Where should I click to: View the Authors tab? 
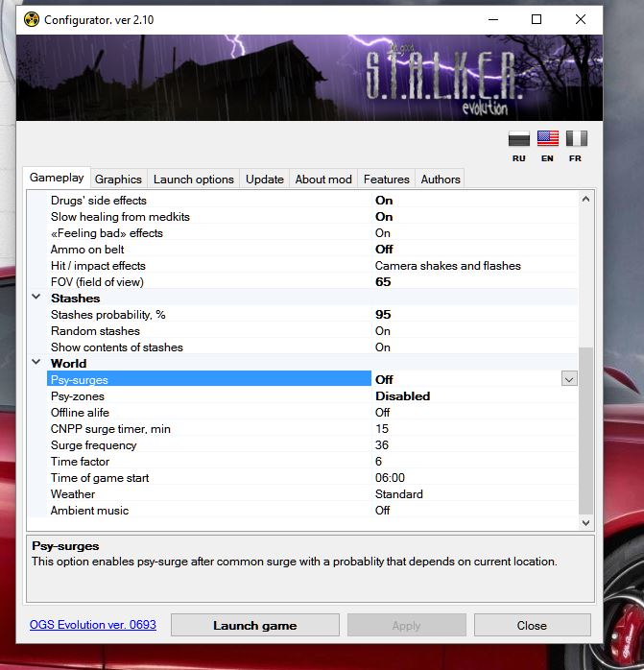point(441,179)
